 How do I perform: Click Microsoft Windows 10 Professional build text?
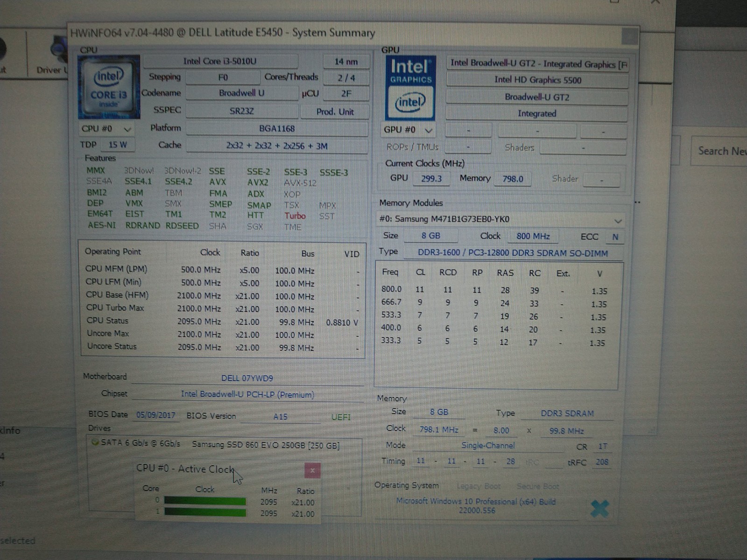click(476, 506)
